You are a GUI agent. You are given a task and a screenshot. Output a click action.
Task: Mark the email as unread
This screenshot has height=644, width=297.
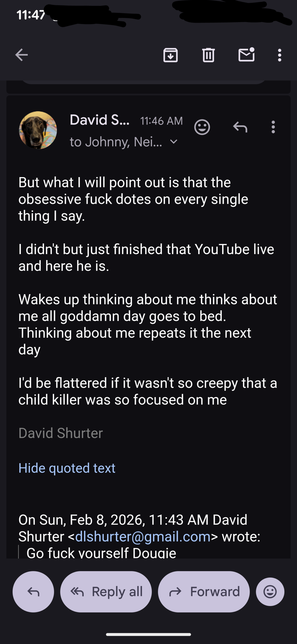tap(246, 55)
